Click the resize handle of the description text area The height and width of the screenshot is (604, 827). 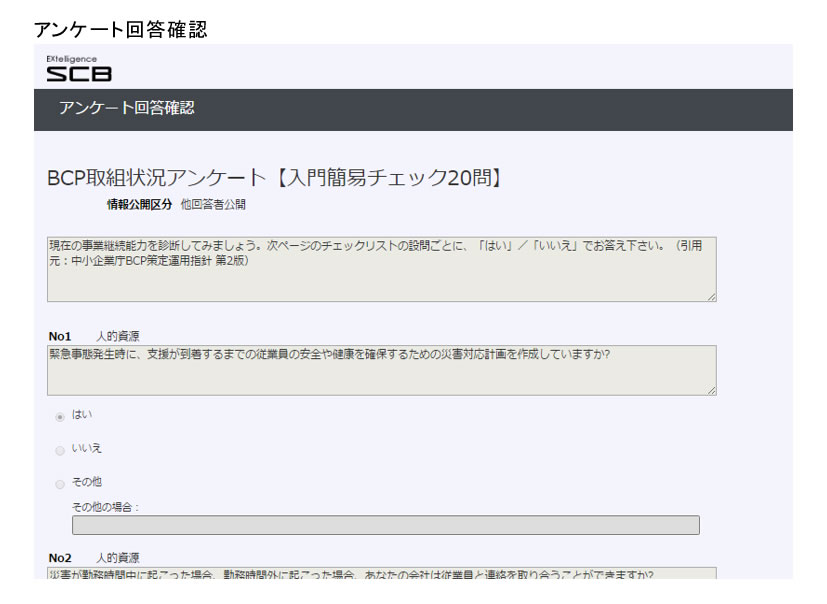tap(711, 297)
